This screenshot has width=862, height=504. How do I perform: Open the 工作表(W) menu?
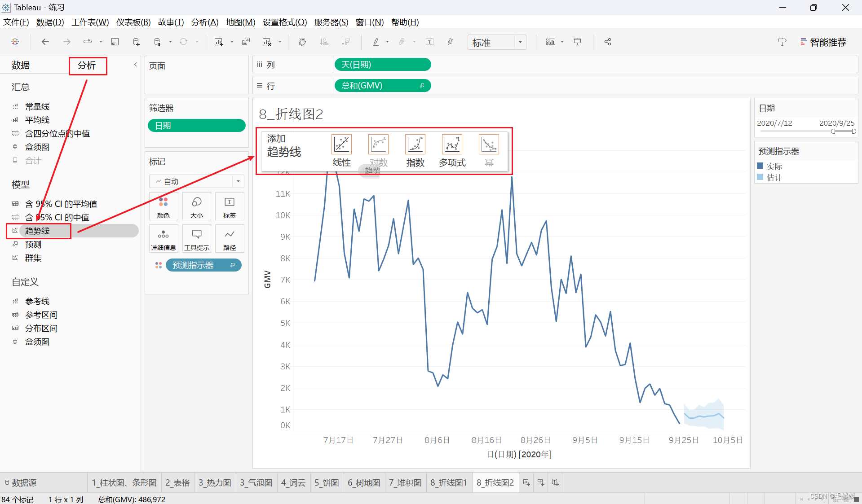click(90, 22)
